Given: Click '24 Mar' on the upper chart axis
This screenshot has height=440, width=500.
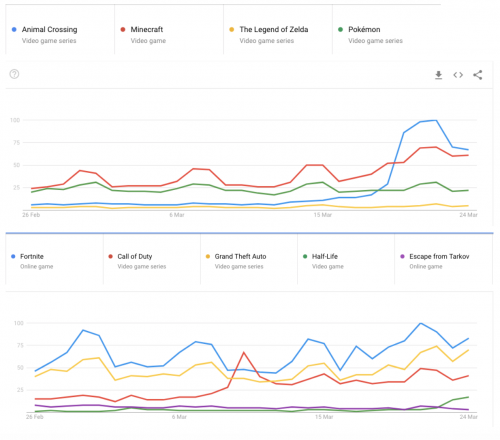Looking at the screenshot, I should [x=468, y=215].
